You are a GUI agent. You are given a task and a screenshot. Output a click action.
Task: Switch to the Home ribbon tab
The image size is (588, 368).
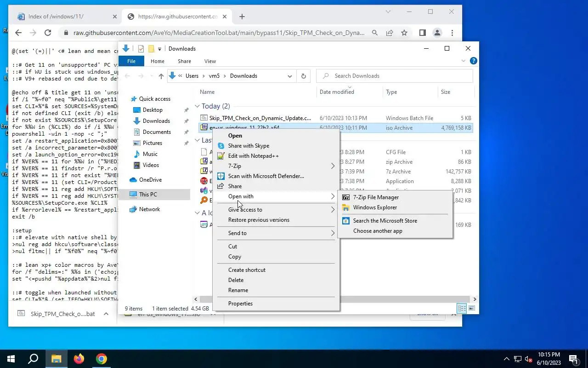tap(157, 61)
